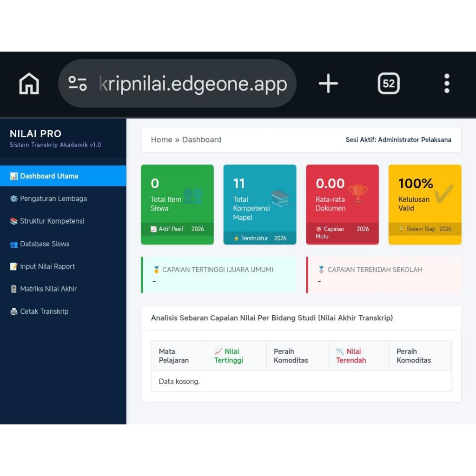Click the gold medal Capaian Tertinggi icon

click(x=156, y=270)
